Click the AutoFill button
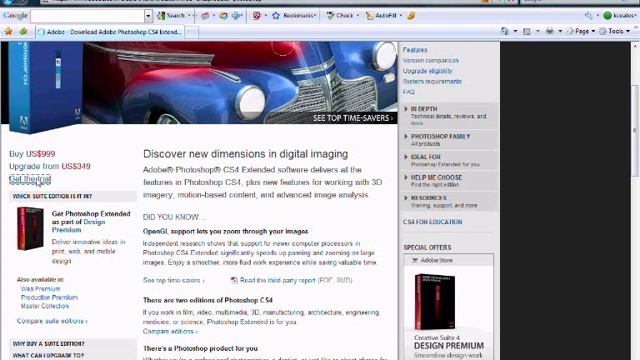The image size is (640, 360). click(x=382, y=16)
